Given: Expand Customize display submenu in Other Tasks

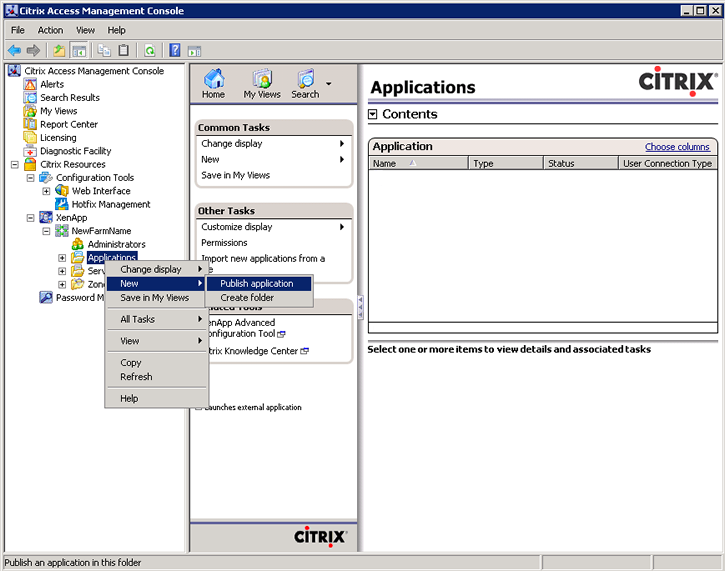Looking at the screenshot, I should tap(342, 227).
